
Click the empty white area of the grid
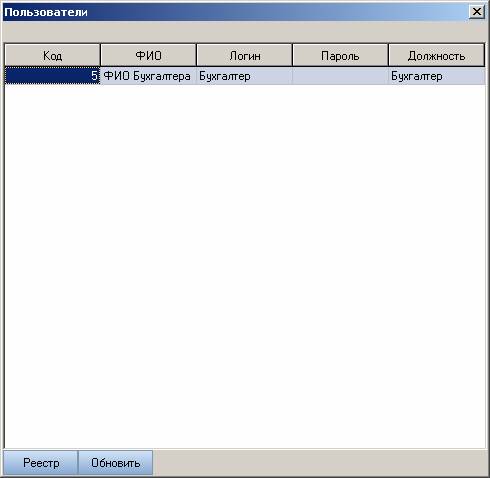pos(245,267)
